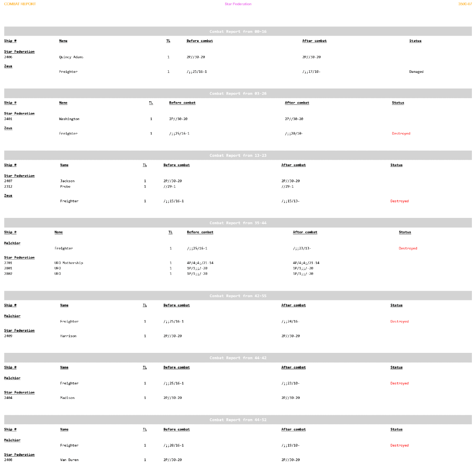Click the Probe ship name
The width and height of the screenshot is (476, 467).
tap(65, 187)
